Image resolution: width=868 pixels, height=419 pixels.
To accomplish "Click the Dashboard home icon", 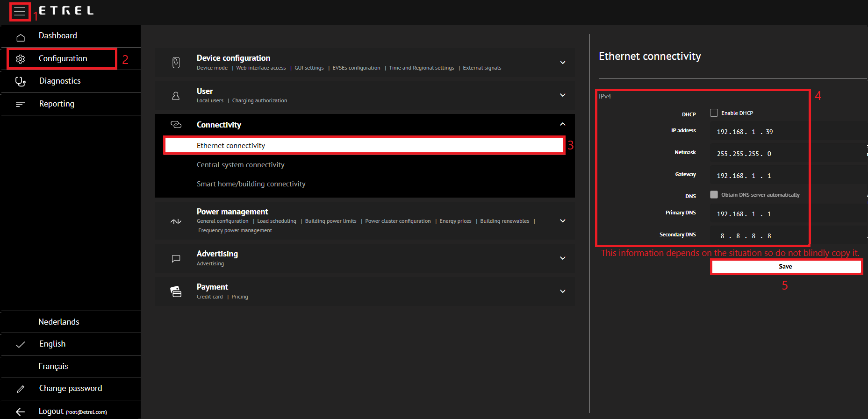I will 21,37.
